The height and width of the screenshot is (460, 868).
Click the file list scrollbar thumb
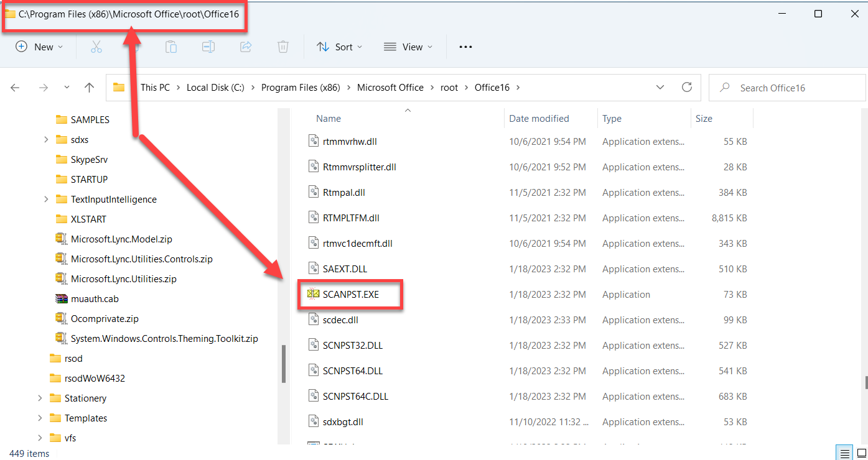(x=866, y=382)
